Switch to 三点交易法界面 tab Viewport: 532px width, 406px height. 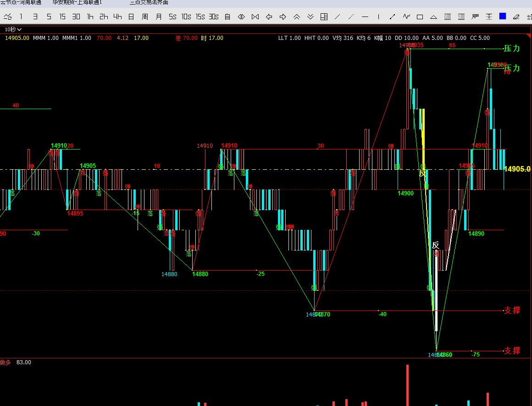pos(149,2)
